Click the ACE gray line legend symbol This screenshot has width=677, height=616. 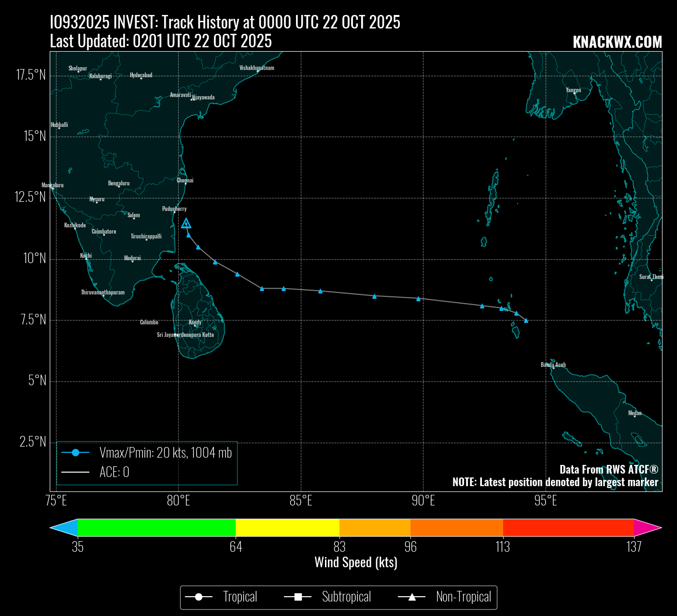[75, 472]
